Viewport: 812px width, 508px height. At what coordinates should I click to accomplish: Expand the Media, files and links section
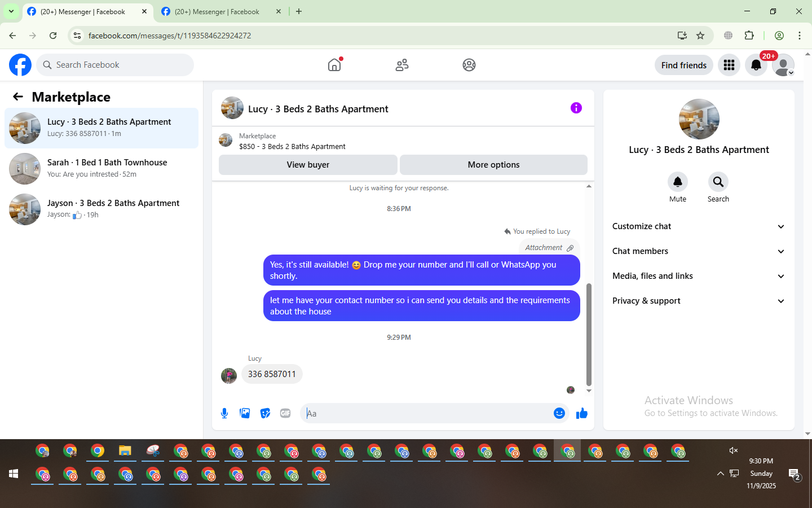[699, 276]
